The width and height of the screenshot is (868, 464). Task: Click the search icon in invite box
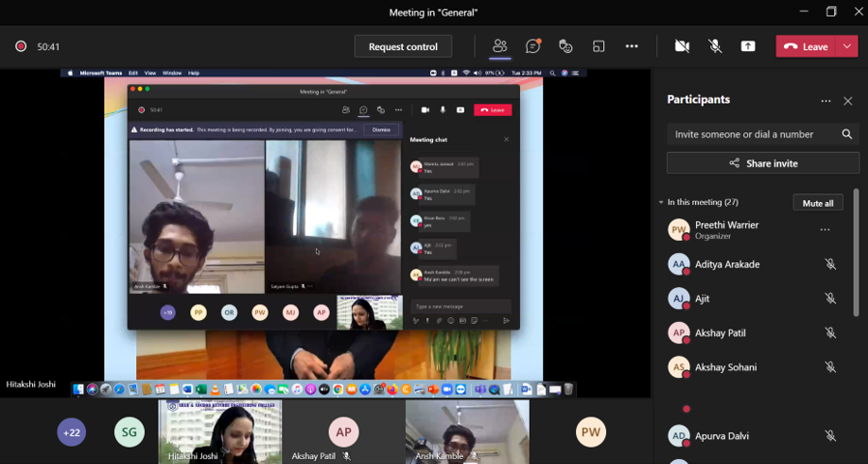point(847,134)
